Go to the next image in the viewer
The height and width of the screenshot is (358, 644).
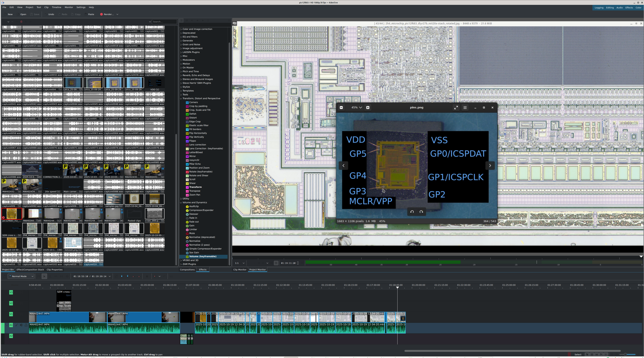(x=490, y=165)
